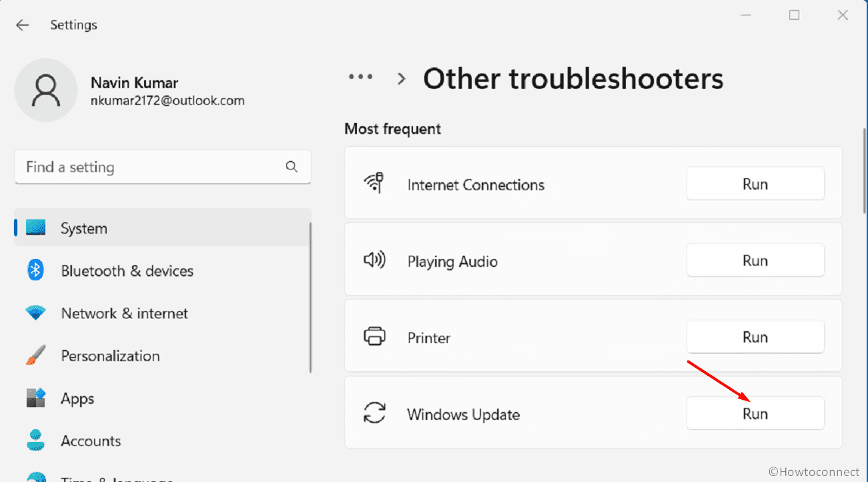Click the search magnifier icon
Screen dimensions: 868x482
292,167
